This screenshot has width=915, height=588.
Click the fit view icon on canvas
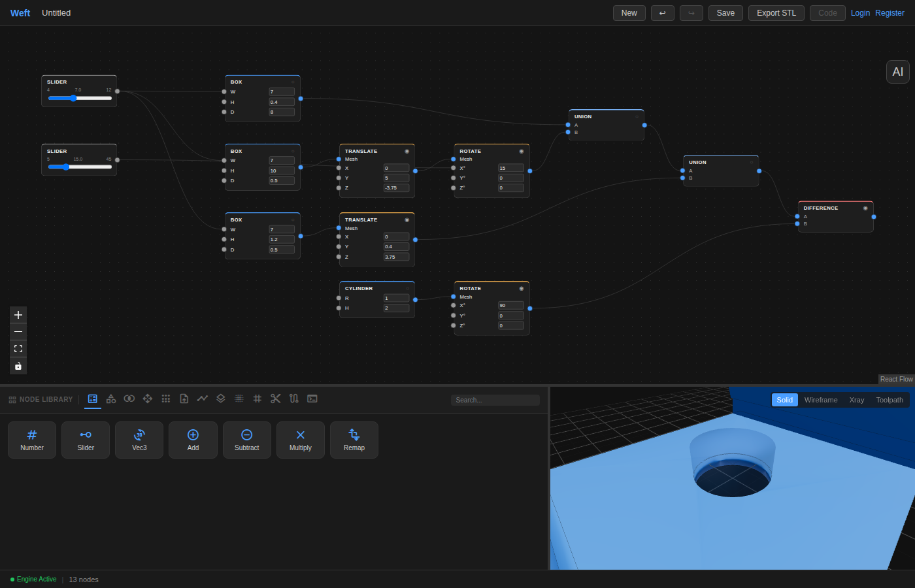[x=18, y=349]
